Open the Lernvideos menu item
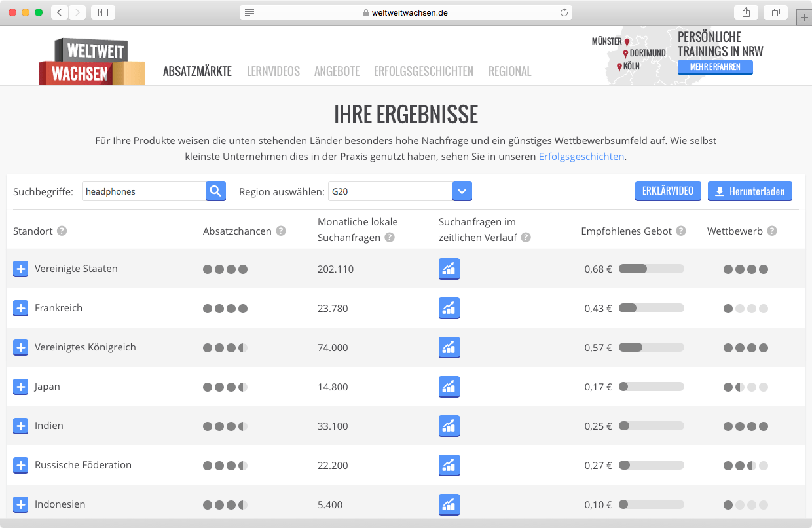The width and height of the screenshot is (812, 528). (273, 71)
